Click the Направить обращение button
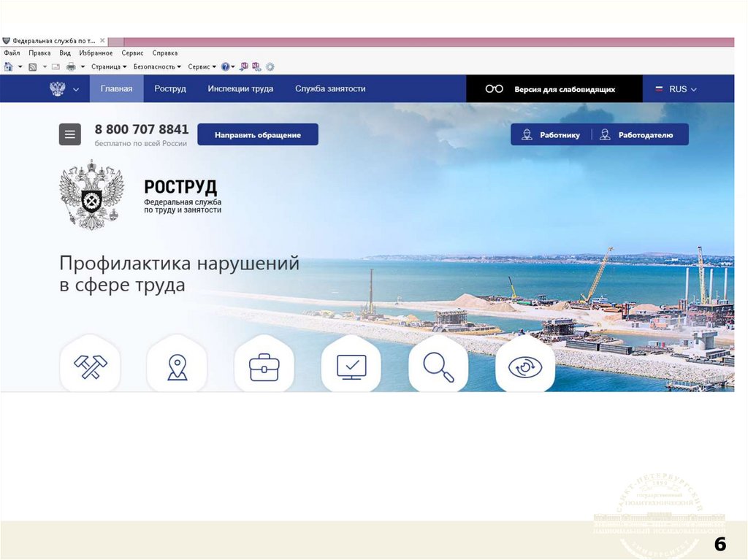Image resolution: width=748 pixels, height=560 pixels. 258,135
